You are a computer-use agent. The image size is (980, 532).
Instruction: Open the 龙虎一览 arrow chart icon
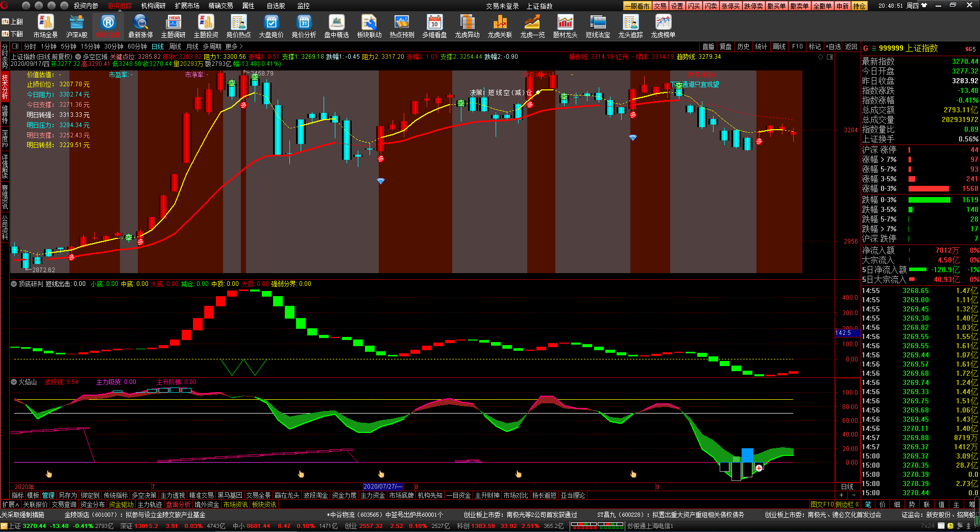pyautogui.click(x=532, y=26)
